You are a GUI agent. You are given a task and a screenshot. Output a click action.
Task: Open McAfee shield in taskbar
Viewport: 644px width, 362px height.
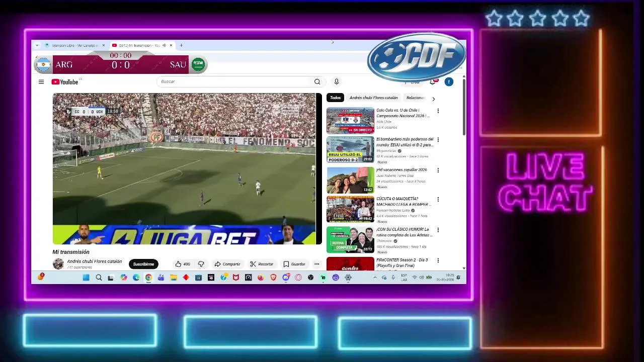(236, 278)
